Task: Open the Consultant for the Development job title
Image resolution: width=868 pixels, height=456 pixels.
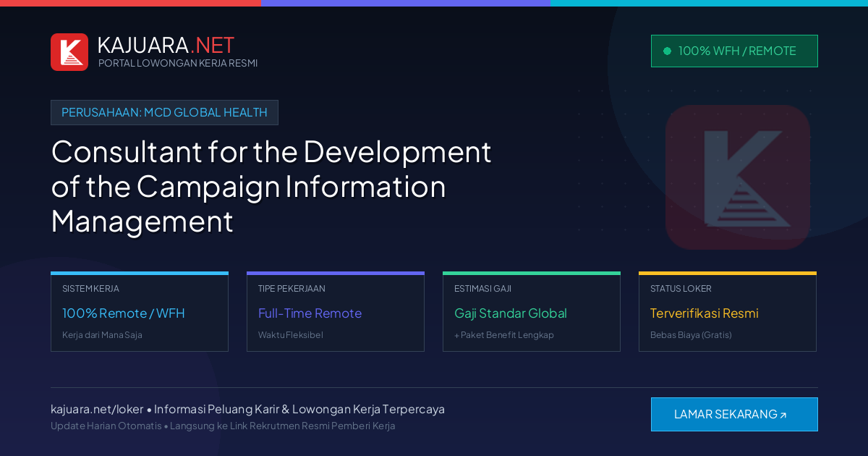Action: click(x=271, y=186)
